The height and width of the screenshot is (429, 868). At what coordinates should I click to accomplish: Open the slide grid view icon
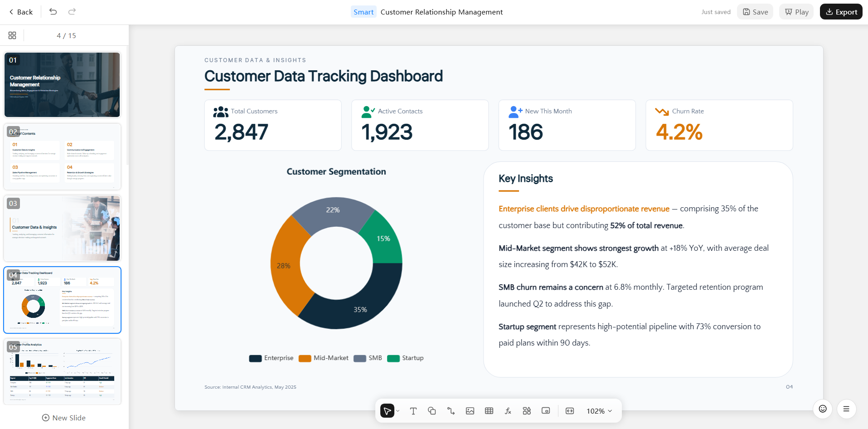pos(12,35)
